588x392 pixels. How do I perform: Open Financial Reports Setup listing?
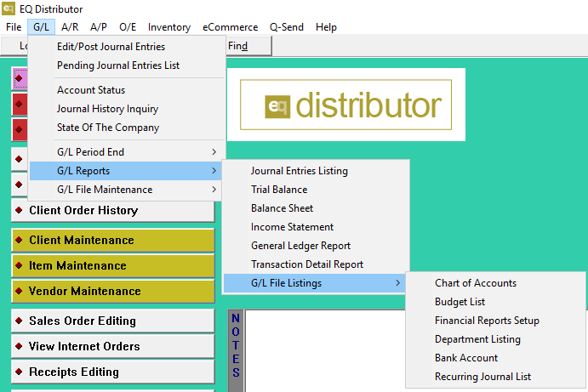click(x=495, y=321)
